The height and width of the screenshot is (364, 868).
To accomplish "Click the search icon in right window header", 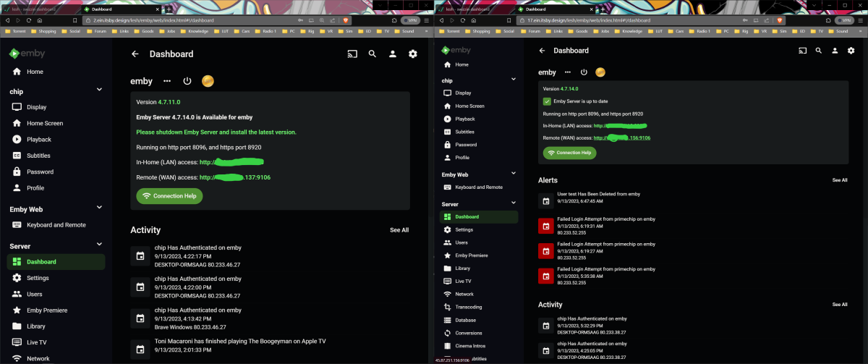I will [x=818, y=51].
